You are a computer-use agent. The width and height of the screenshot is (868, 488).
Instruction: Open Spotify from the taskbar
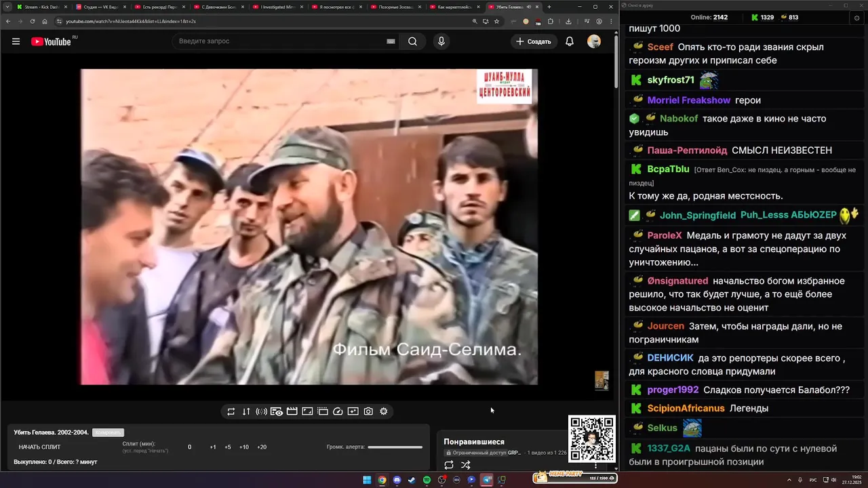(427, 480)
